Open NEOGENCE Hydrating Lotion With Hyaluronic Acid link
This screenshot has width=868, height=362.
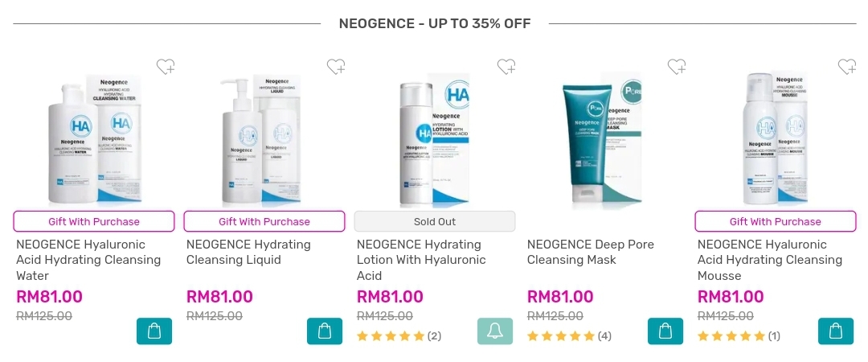421,260
